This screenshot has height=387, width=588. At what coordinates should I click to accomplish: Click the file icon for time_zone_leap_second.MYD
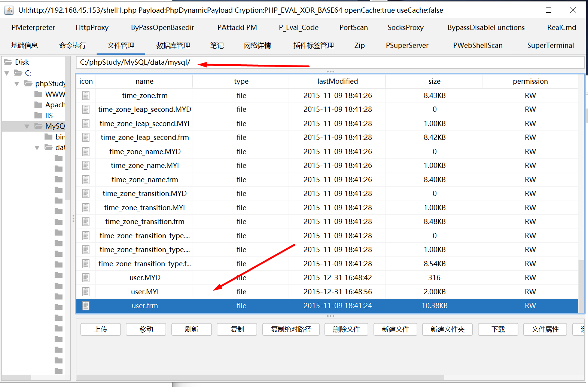tap(86, 109)
